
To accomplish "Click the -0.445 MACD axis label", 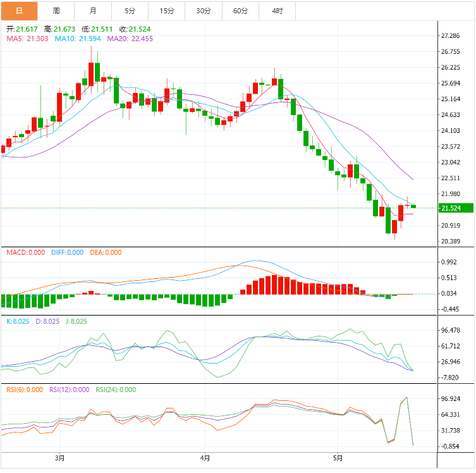I will (450, 309).
